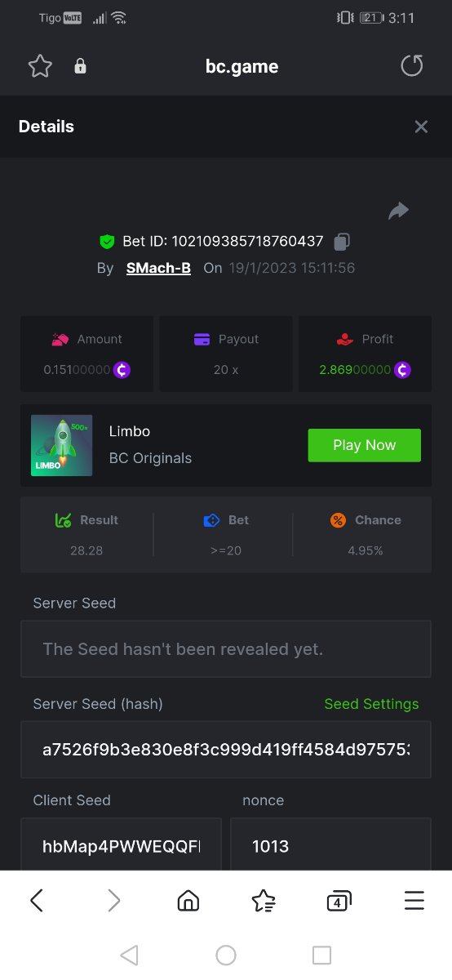Open SMach-B user profile link

click(x=158, y=268)
